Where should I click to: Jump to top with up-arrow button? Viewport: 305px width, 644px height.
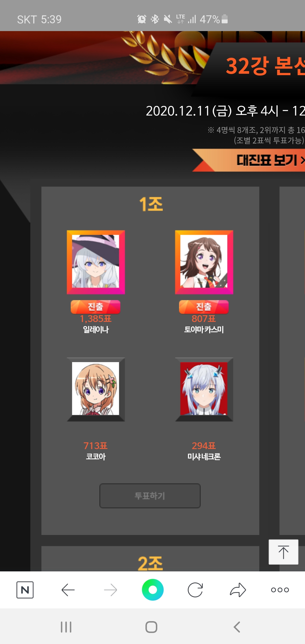coord(283,552)
